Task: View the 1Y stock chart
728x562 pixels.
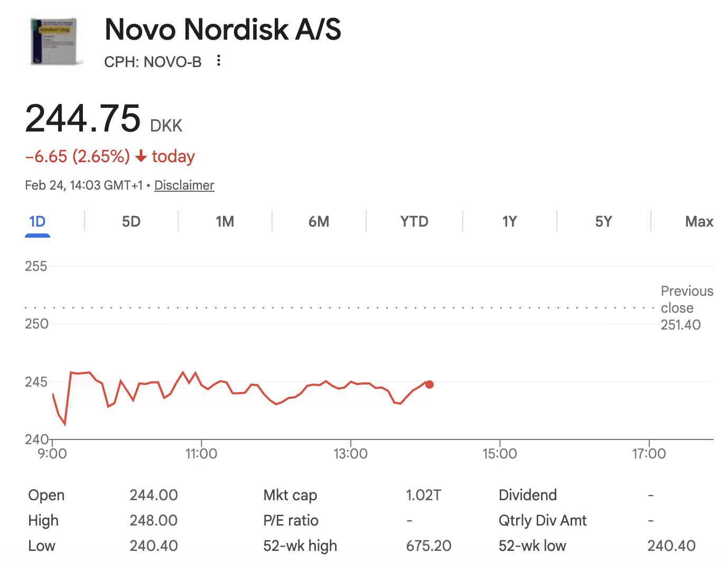Action: [x=509, y=221]
